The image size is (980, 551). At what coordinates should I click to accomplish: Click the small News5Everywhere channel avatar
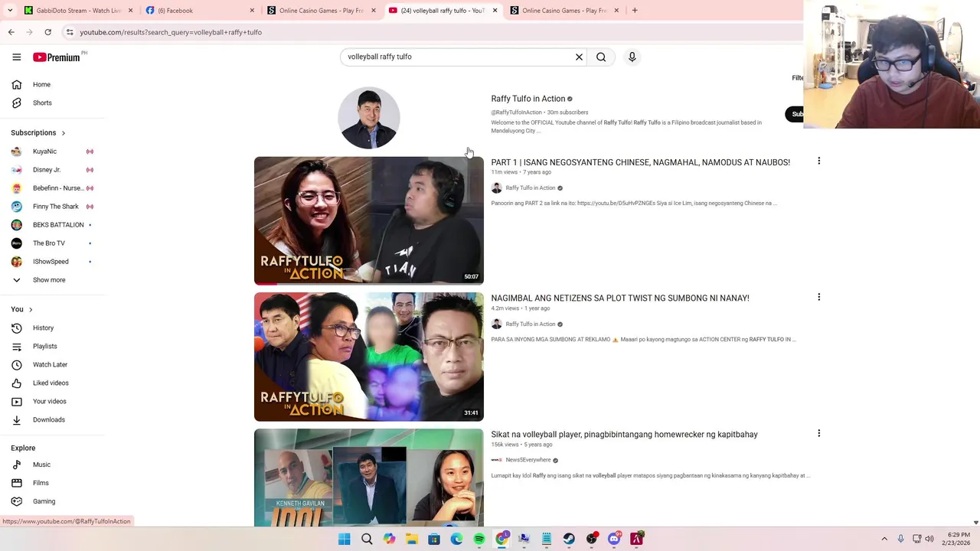click(496, 460)
